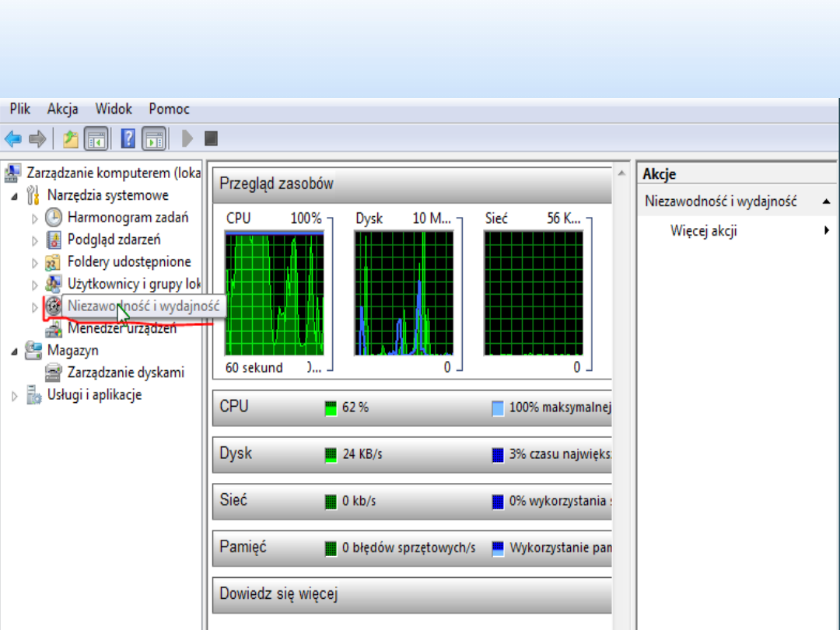Image resolution: width=840 pixels, height=630 pixels.
Task: Click the Foldery udostępnione folder icon
Action: pyautogui.click(x=54, y=262)
